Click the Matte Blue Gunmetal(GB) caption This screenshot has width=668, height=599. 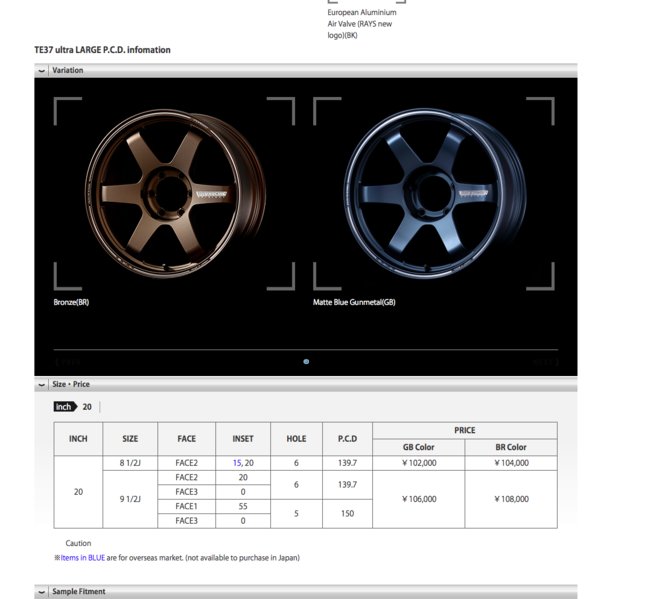click(354, 302)
